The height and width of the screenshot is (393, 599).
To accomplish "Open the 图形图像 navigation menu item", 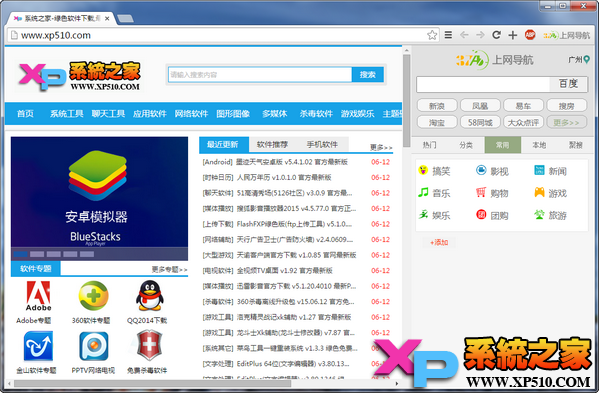I will click(x=233, y=113).
